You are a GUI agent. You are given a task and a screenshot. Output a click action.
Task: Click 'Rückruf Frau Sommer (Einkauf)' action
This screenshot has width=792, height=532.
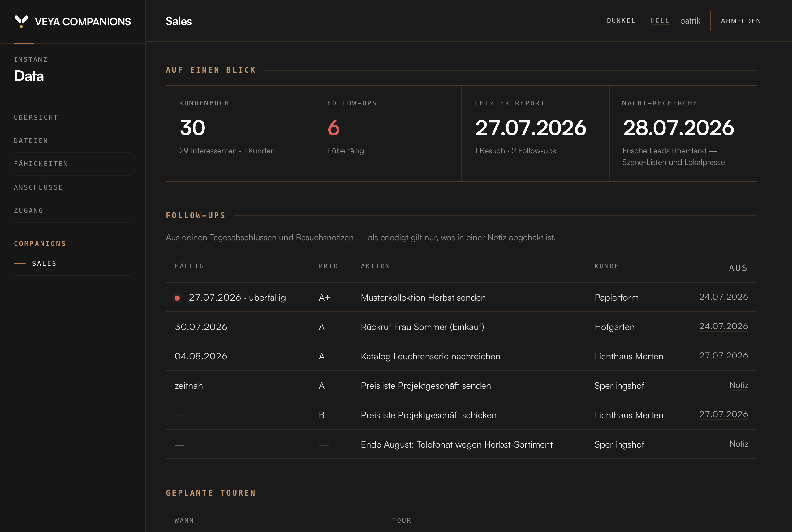point(423,327)
